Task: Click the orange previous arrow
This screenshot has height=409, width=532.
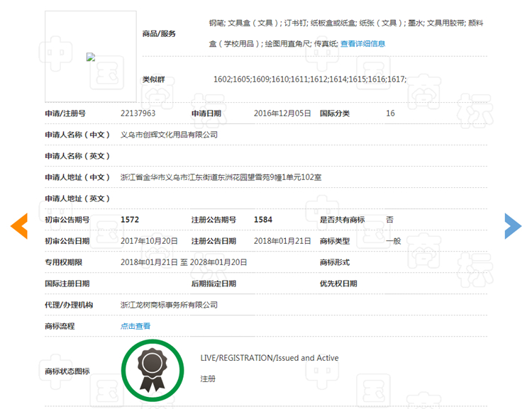Action: (x=18, y=225)
